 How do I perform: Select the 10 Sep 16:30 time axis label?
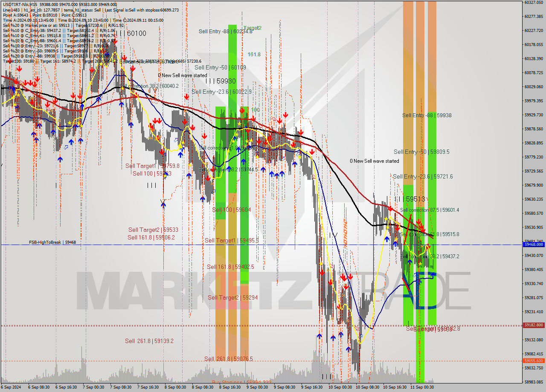[x=394, y=387]
